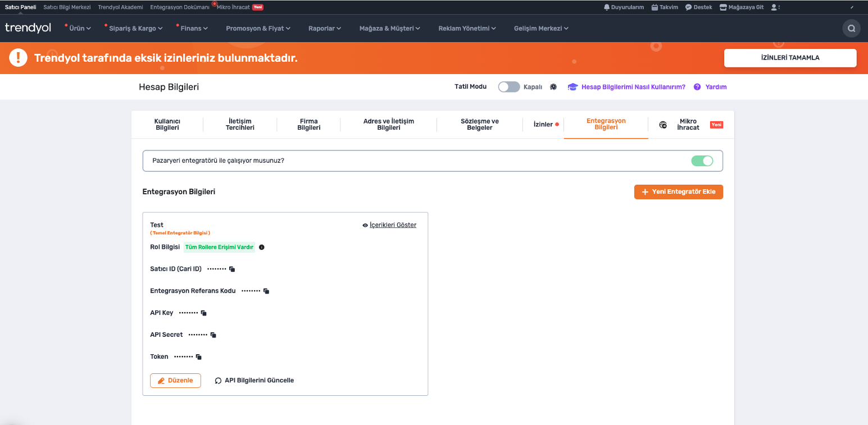Click the Test integrator name
The image size is (868, 425).
coord(157,225)
